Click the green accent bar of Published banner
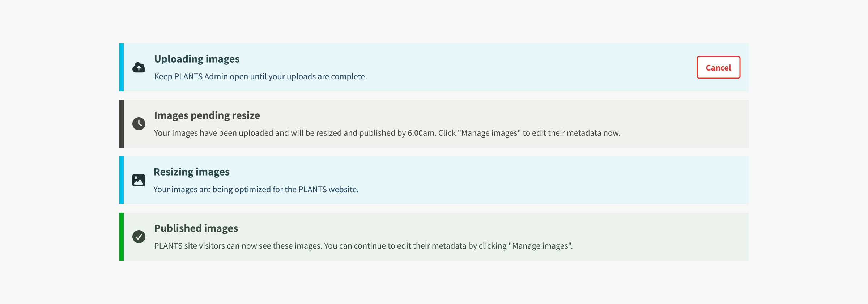 [122, 237]
